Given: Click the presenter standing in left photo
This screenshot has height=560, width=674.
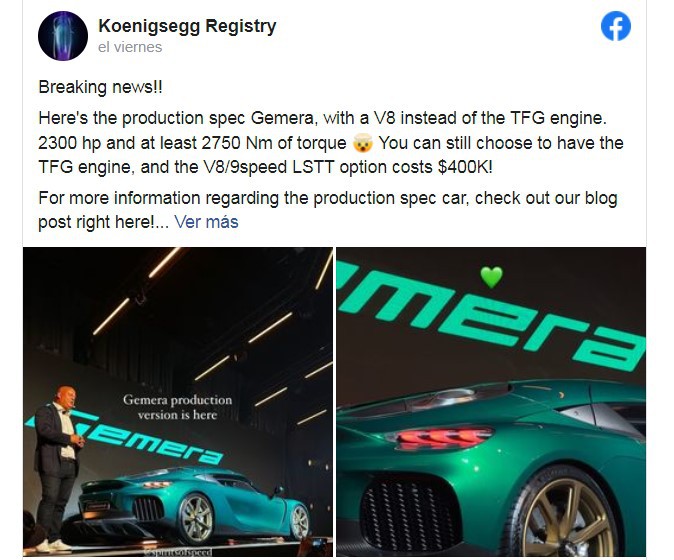Looking at the screenshot, I should [57, 468].
